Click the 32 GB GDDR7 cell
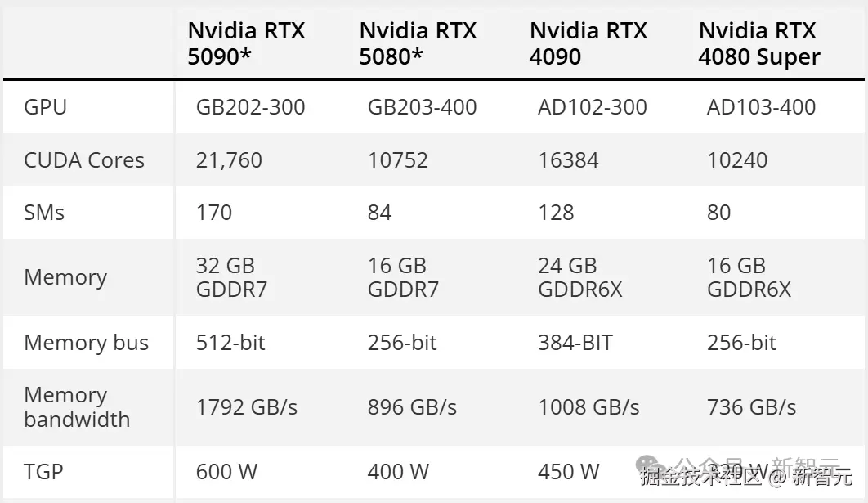 click(x=231, y=277)
